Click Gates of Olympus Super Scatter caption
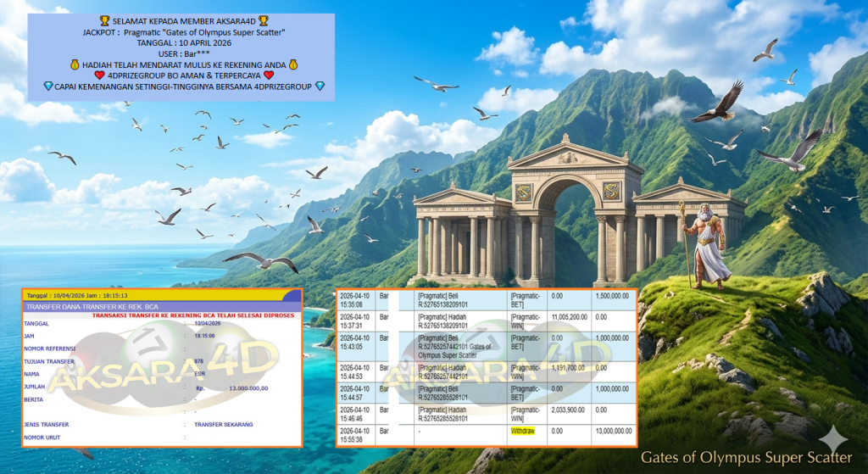868x474 pixels. coord(746,458)
